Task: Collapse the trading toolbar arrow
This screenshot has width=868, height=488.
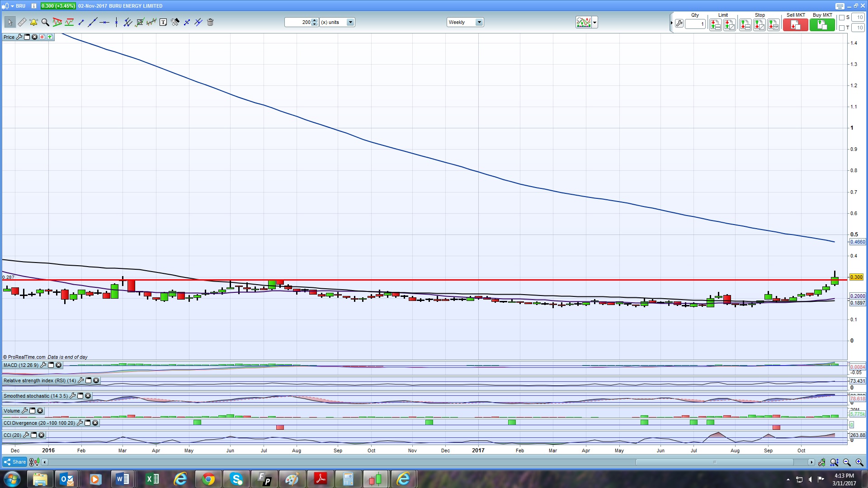Action: point(671,23)
